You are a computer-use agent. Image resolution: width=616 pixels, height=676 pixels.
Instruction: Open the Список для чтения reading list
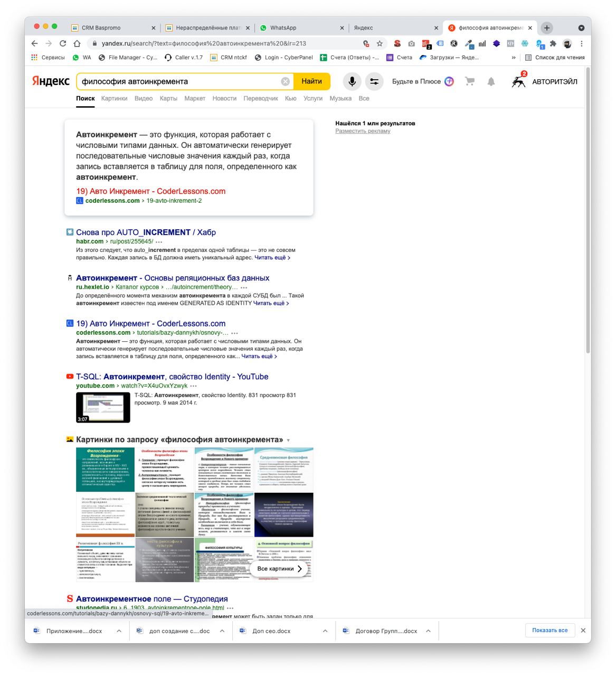click(555, 58)
